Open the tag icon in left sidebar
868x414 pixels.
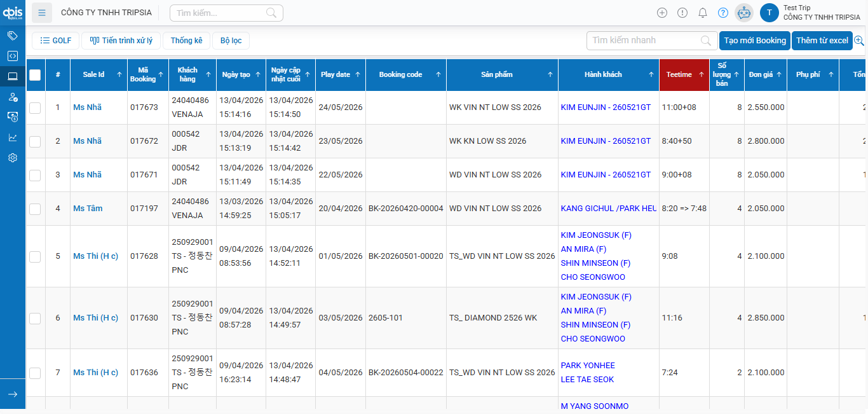pyautogui.click(x=12, y=36)
